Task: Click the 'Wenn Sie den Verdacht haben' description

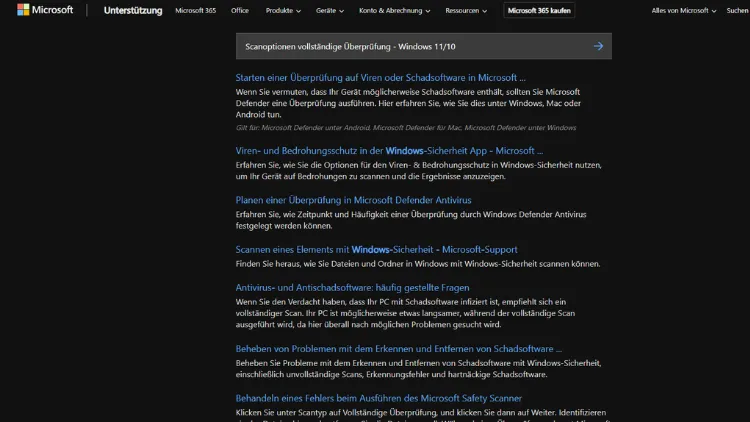Action: (405, 313)
